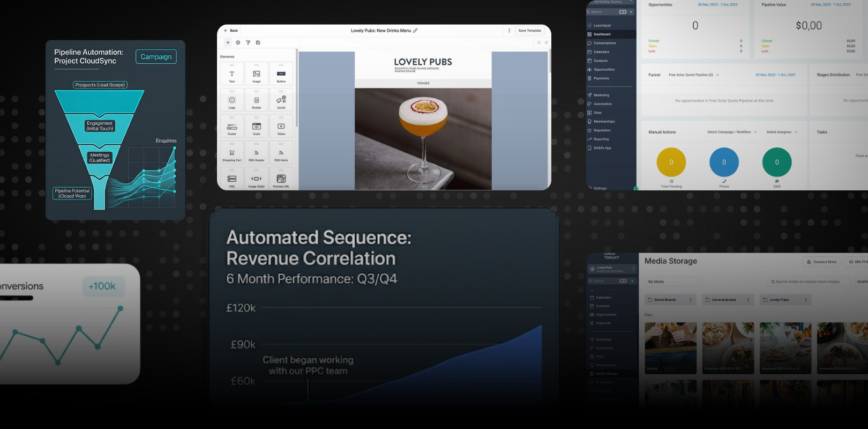Click the Funnel card date range link

point(775,75)
